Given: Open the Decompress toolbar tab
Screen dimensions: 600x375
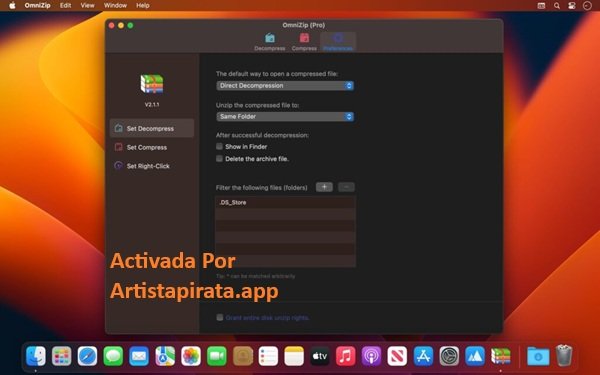Looking at the screenshot, I should 270,42.
